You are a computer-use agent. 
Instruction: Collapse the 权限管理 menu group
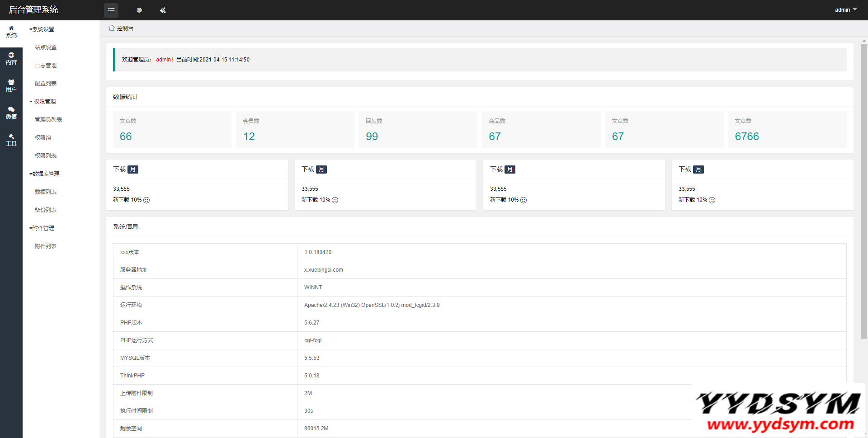(43, 102)
